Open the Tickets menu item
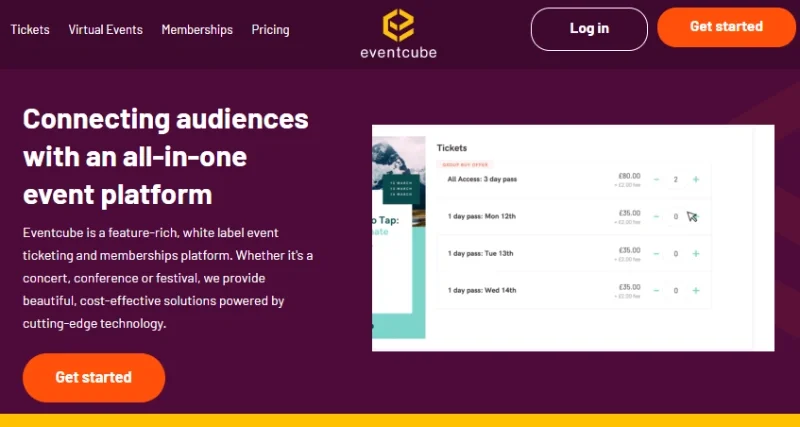 tap(30, 30)
